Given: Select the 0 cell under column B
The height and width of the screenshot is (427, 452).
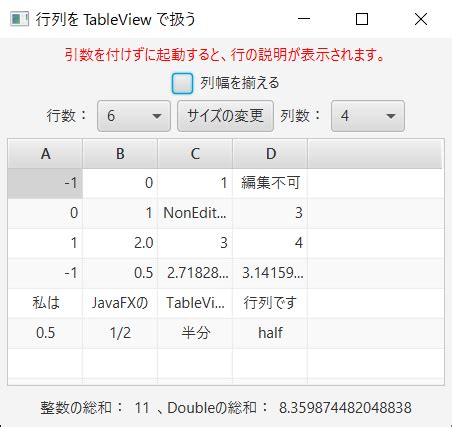Looking at the screenshot, I should pyautogui.click(x=120, y=183).
